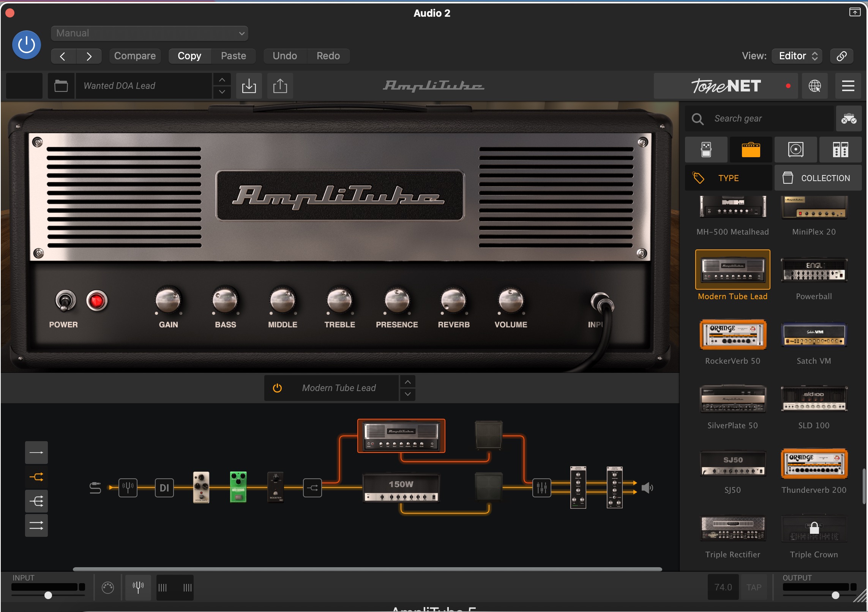The height and width of the screenshot is (612, 868).
Task: Toggle Modern Tube Lead amp power
Action: [x=277, y=388]
